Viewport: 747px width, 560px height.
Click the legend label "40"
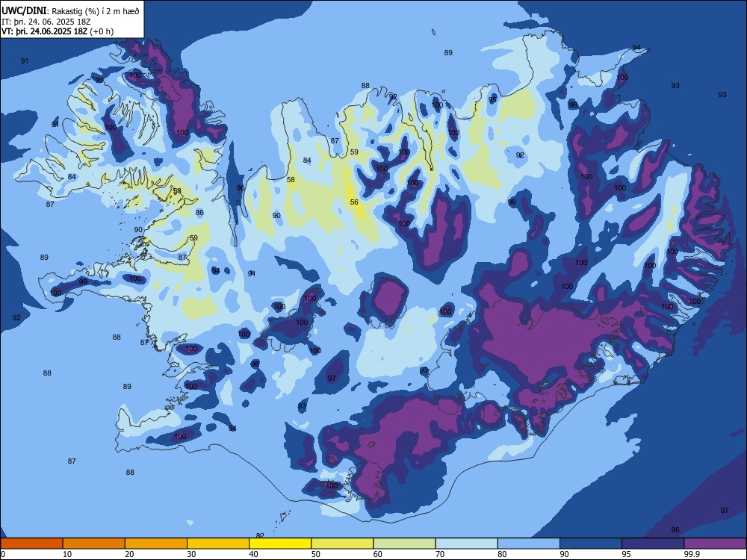point(254,554)
